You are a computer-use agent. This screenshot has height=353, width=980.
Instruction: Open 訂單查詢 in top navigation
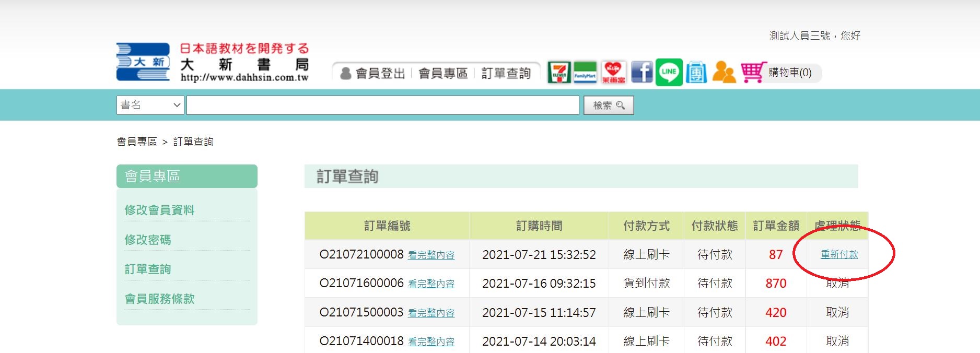(506, 73)
